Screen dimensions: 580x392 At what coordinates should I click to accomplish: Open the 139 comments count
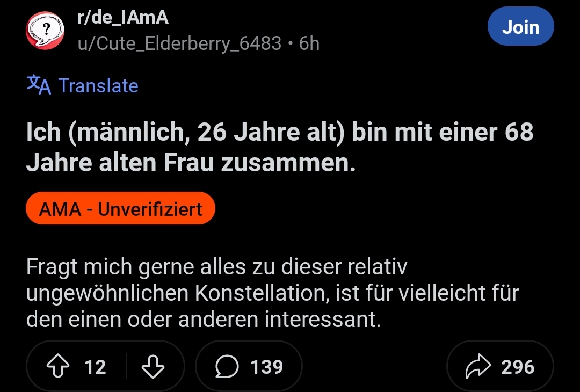pyautogui.click(x=267, y=367)
